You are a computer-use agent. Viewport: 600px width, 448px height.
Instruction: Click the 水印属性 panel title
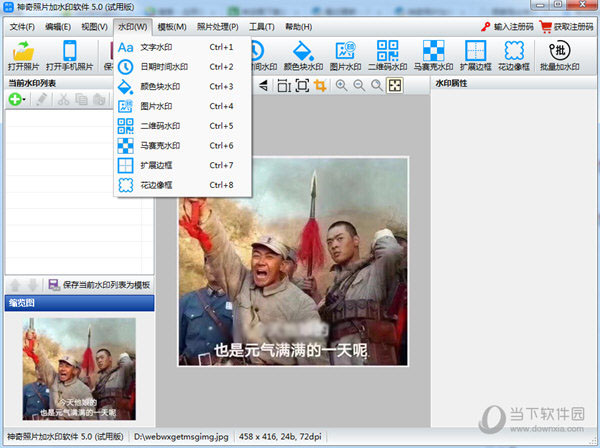tap(451, 83)
